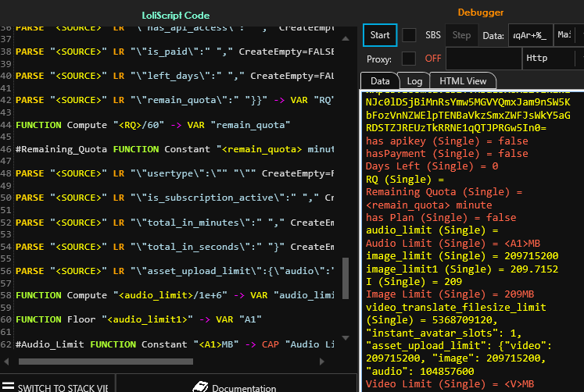
Task: Click the code editor scroll-up arrow
Action: pyautogui.click(x=346, y=38)
